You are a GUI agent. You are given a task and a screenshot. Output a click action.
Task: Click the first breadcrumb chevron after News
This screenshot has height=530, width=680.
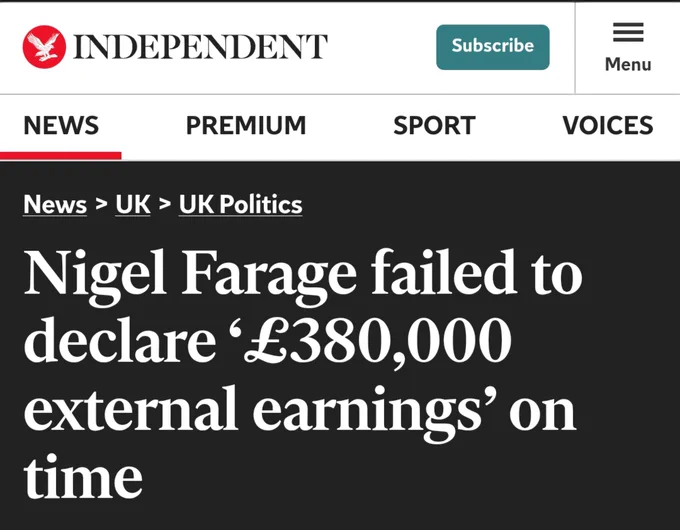(x=101, y=203)
